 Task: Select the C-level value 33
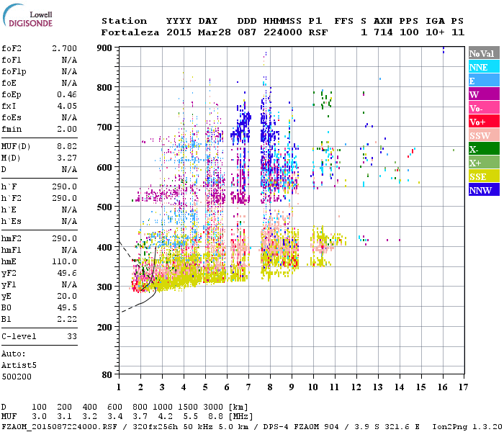tap(72, 336)
